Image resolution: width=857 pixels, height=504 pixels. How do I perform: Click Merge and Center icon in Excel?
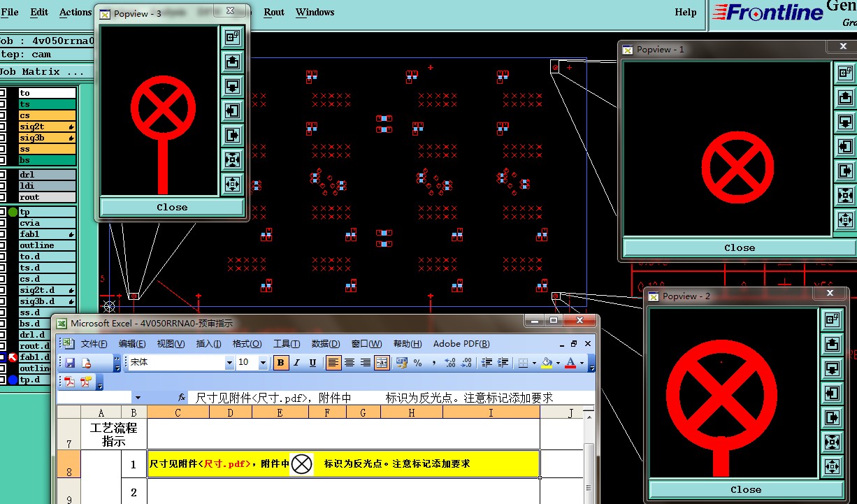pyautogui.click(x=382, y=363)
